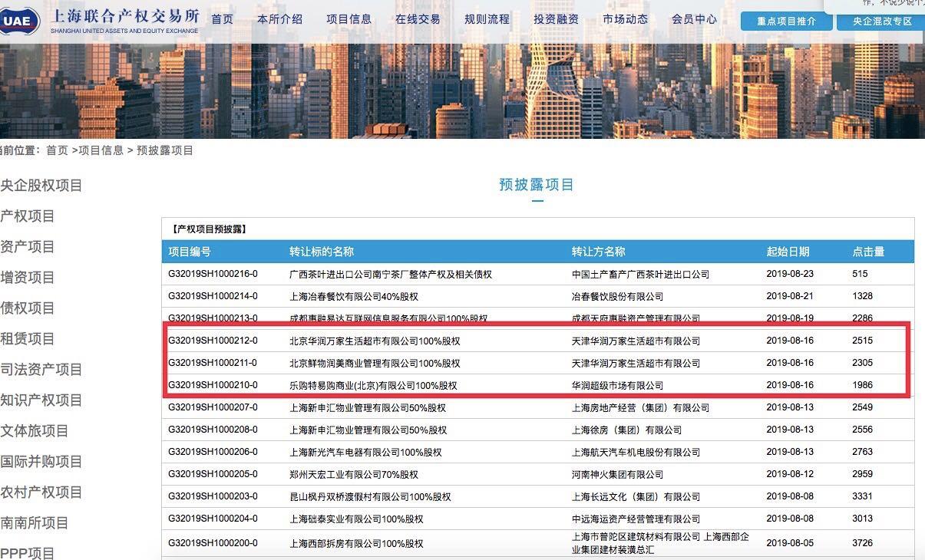Click the click count 3726 cell

(x=863, y=543)
